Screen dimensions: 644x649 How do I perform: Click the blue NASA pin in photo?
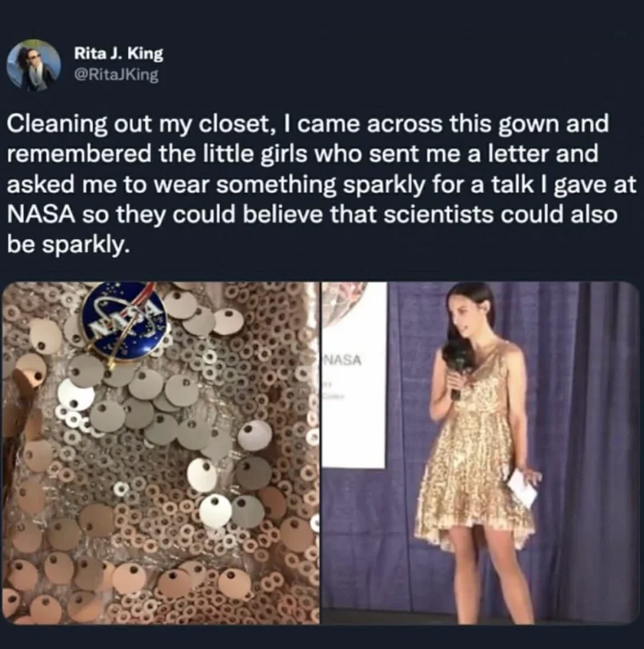(x=124, y=320)
